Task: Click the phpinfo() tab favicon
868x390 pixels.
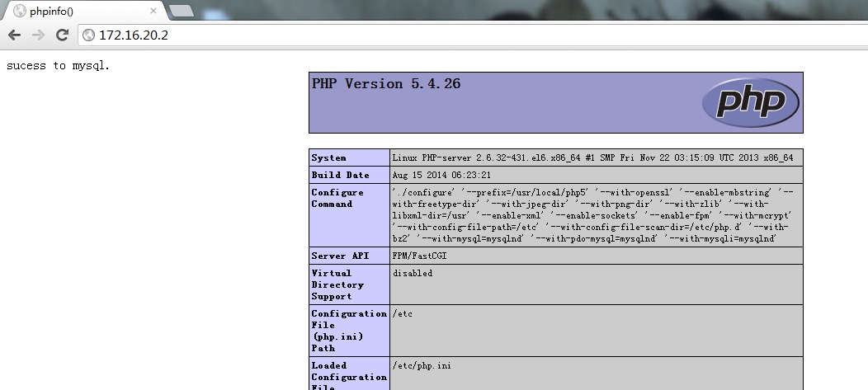Action: click(20, 11)
